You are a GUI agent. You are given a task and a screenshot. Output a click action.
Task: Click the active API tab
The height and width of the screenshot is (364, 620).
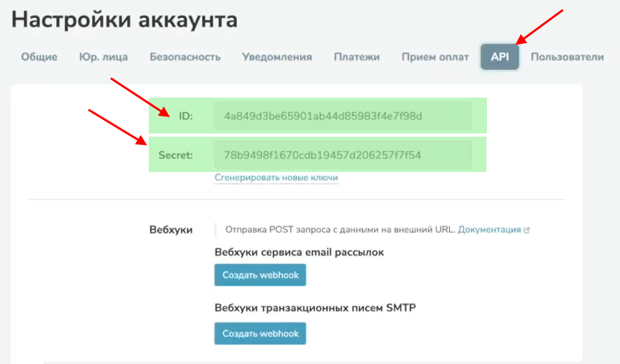tap(499, 57)
